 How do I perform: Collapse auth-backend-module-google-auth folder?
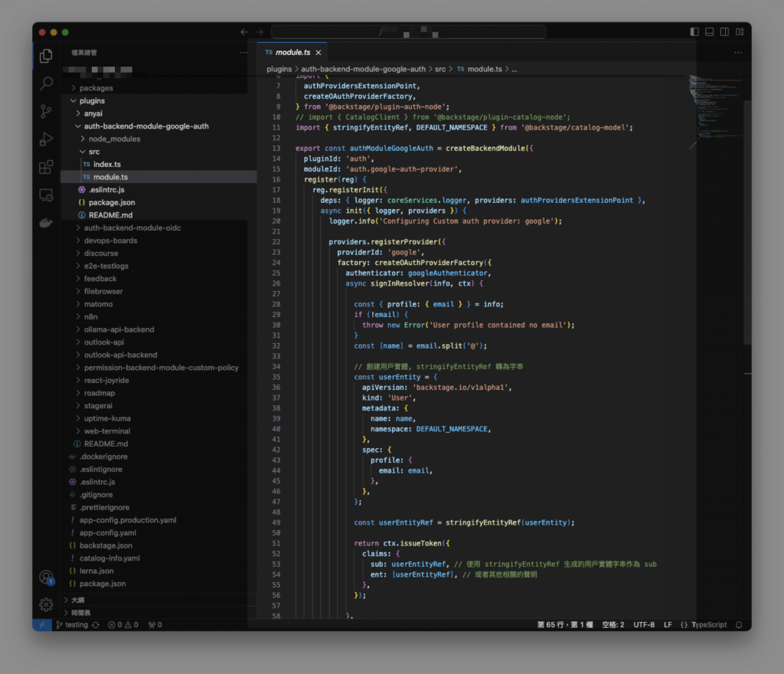click(159, 126)
